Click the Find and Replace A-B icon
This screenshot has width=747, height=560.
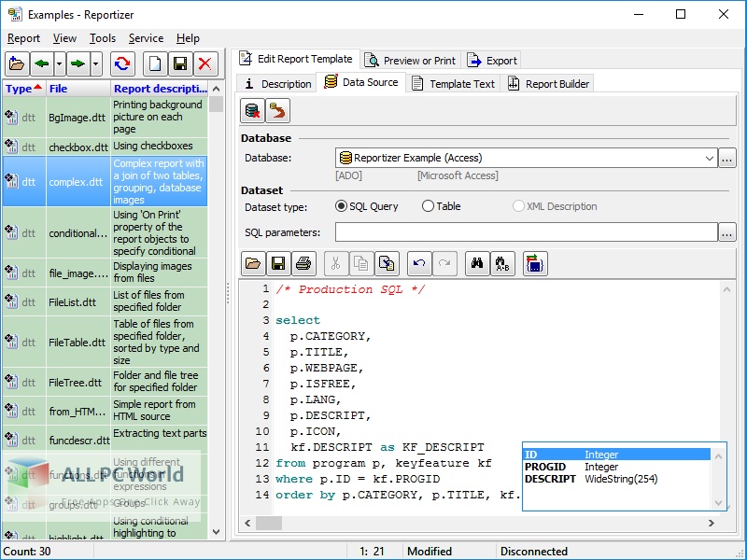coord(501,264)
